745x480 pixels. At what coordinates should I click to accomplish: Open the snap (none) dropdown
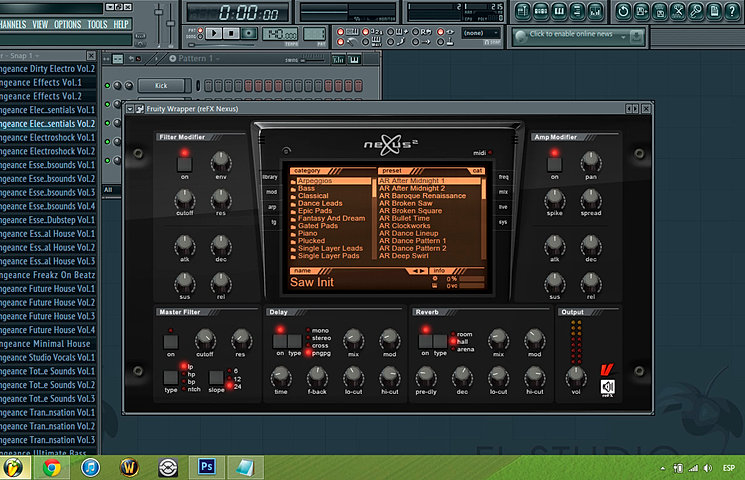(x=481, y=33)
